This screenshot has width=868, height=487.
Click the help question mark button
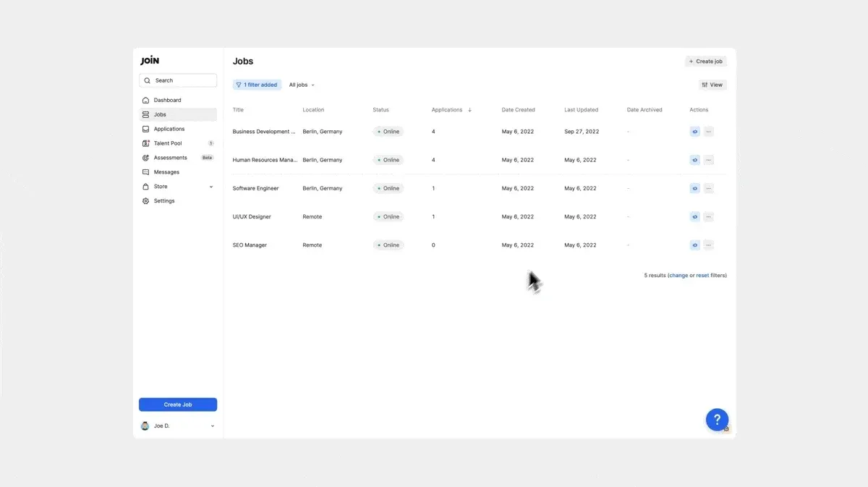(x=717, y=420)
